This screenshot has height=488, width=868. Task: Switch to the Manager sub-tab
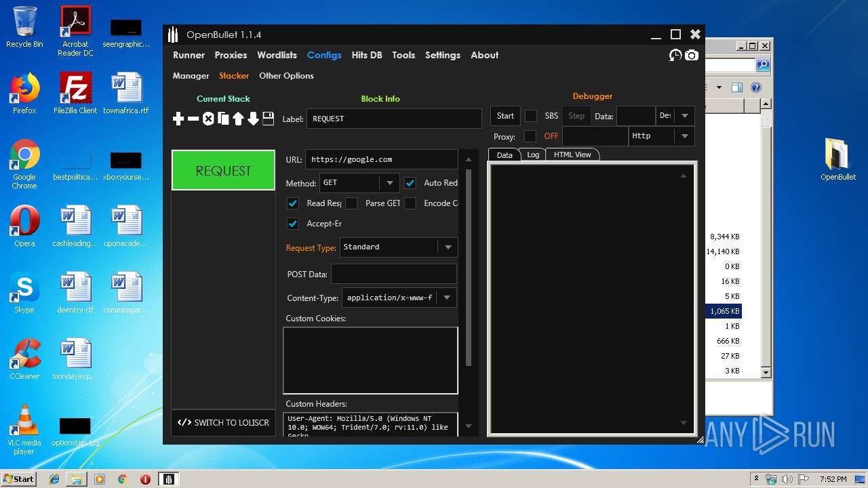[x=191, y=76]
